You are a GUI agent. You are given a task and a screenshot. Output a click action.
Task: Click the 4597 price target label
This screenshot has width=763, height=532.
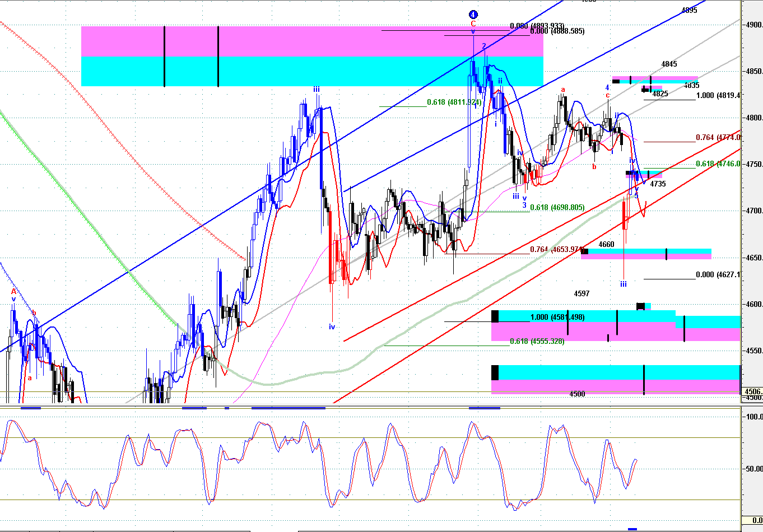click(x=581, y=294)
